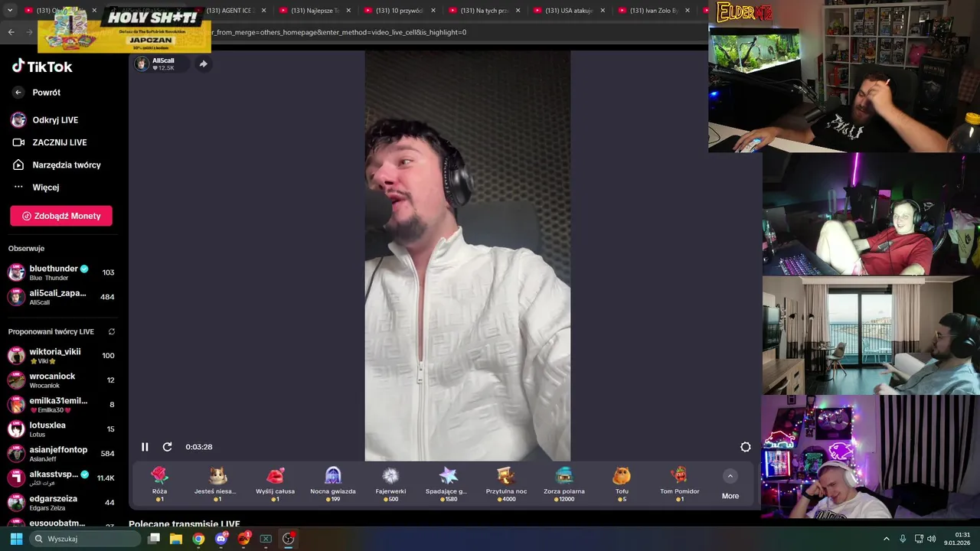Click the Zdobądź Monety button
The image size is (980, 551).
61,216
